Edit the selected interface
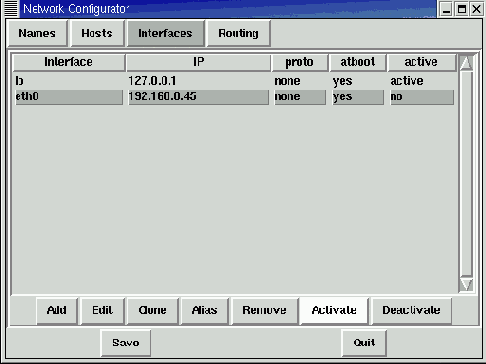Image resolution: width=486 pixels, height=364 pixels. (x=103, y=310)
